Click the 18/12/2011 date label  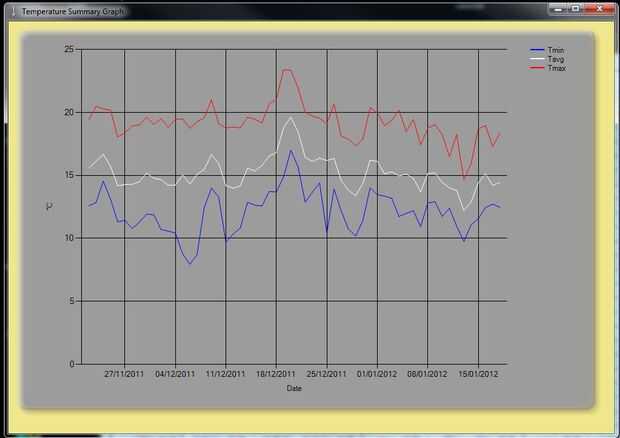coord(276,374)
